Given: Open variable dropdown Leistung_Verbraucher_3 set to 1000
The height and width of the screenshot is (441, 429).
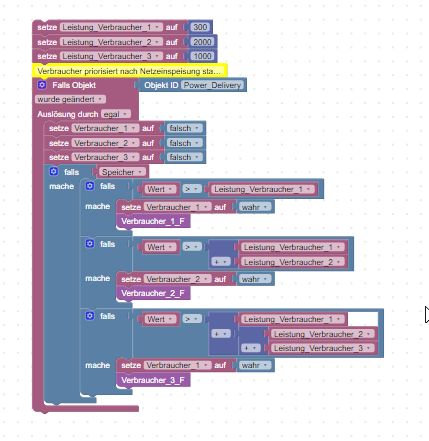Looking at the screenshot, I should click(x=111, y=56).
